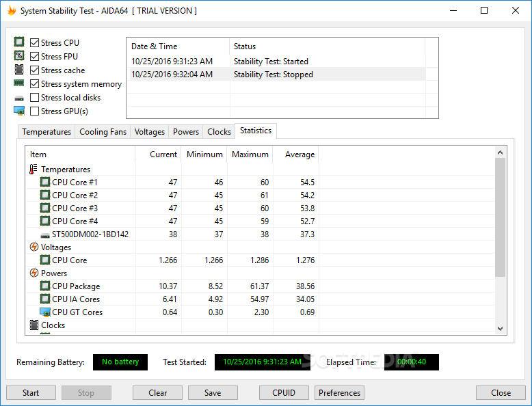The width and height of the screenshot is (532, 406).
Task: Click the Clear button
Action: click(x=157, y=393)
